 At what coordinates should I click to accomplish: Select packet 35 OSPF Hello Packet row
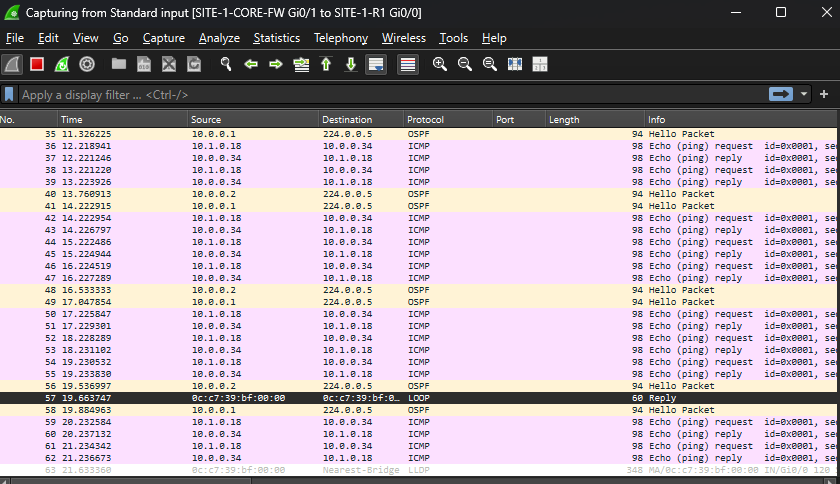418,134
